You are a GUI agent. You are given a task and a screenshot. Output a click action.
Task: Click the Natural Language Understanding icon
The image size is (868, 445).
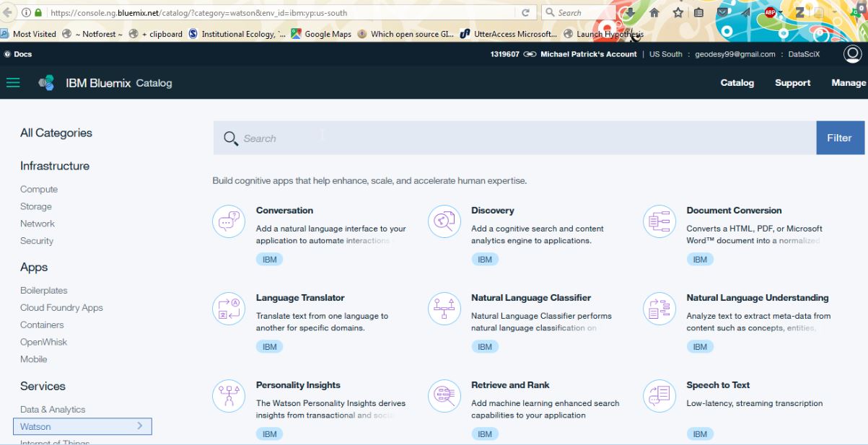click(659, 309)
